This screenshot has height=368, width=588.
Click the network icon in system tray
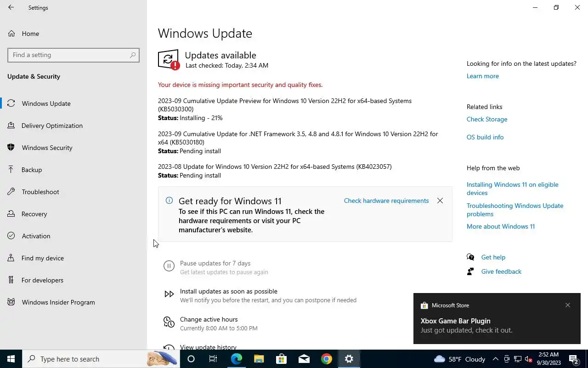518,359
